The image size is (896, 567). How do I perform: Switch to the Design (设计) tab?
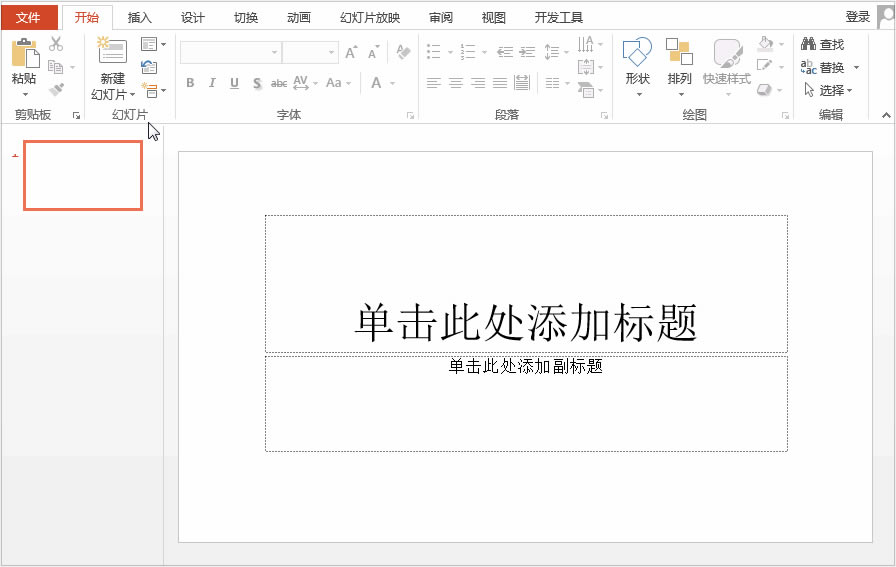pos(193,18)
